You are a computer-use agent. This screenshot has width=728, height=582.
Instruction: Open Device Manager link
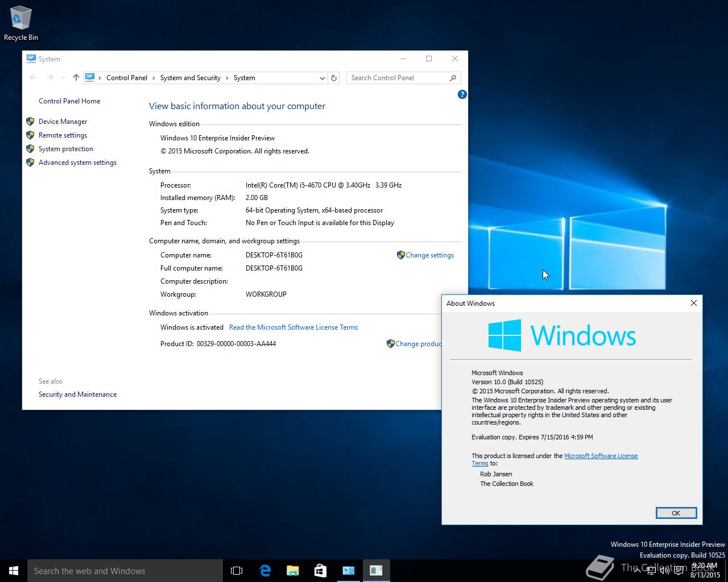click(63, 122)
